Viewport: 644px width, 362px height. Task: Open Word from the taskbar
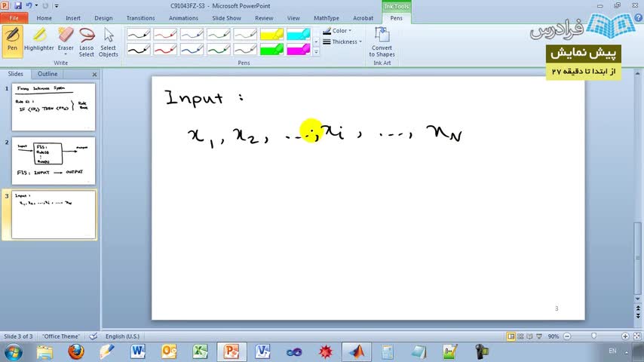click(x=137, y=351)
